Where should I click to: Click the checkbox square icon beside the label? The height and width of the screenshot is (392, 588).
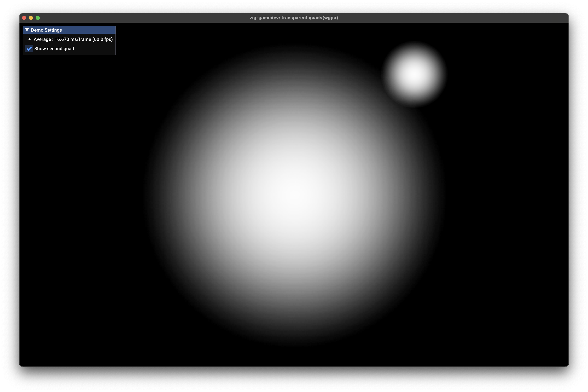tap(29, 48)
